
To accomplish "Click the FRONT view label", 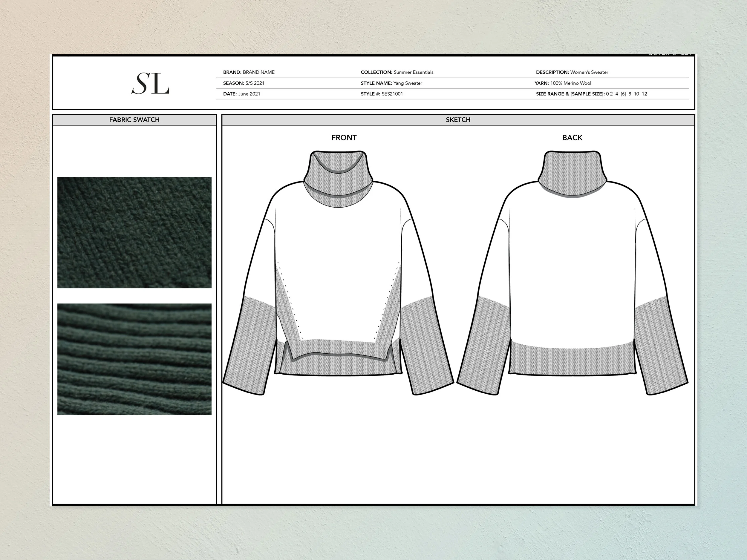I will (344, 138).
